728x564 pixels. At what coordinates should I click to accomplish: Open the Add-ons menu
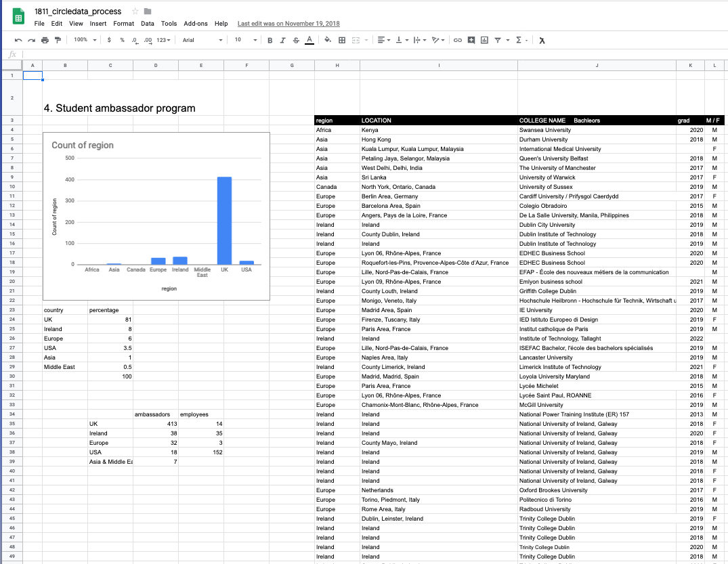(196, 24)
